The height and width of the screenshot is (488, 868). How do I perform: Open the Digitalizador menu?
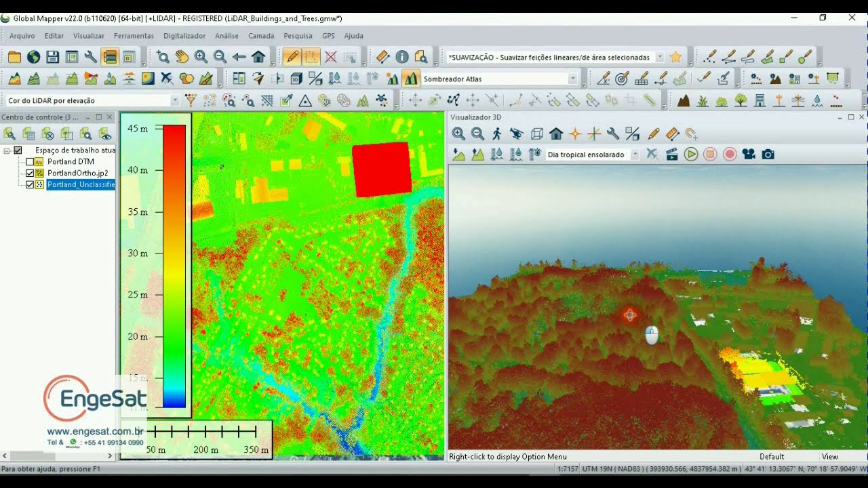tap(184, 36)
